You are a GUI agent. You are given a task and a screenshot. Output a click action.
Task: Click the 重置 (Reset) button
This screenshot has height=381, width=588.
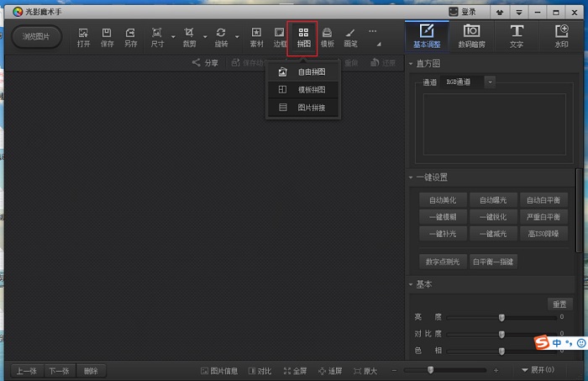coord(560,304)
